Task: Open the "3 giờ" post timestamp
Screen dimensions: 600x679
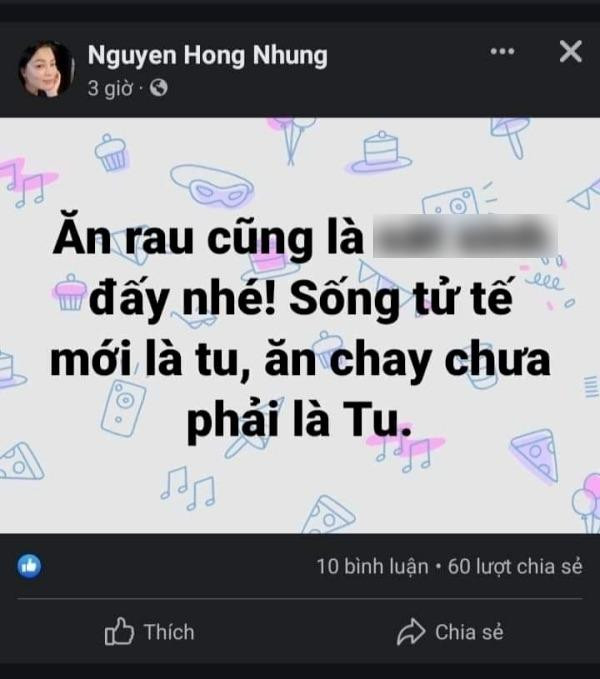Action: pyautogui.click(x=110, y=88)
